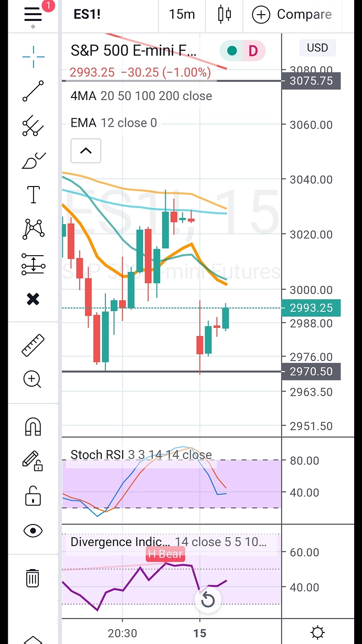Open chart settings gear at bottom right
The image size is (362, 644).
tap(317, 632)
